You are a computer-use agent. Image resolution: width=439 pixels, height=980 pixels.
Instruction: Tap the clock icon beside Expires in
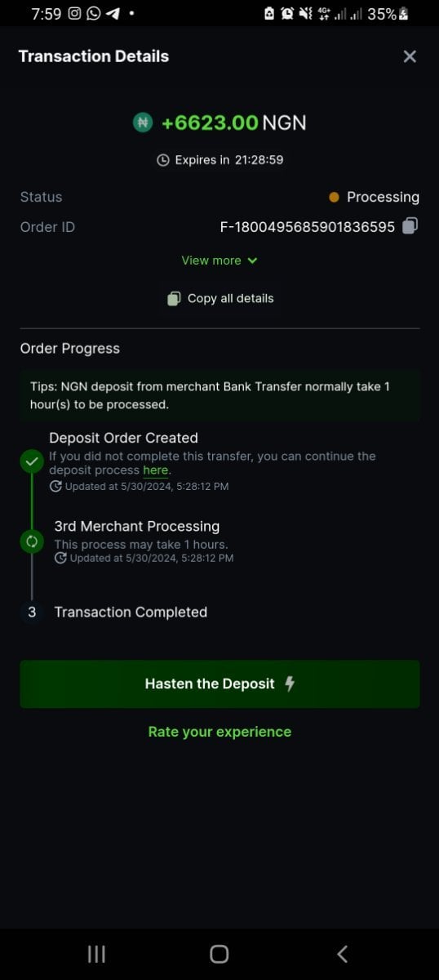coord(162,160)
